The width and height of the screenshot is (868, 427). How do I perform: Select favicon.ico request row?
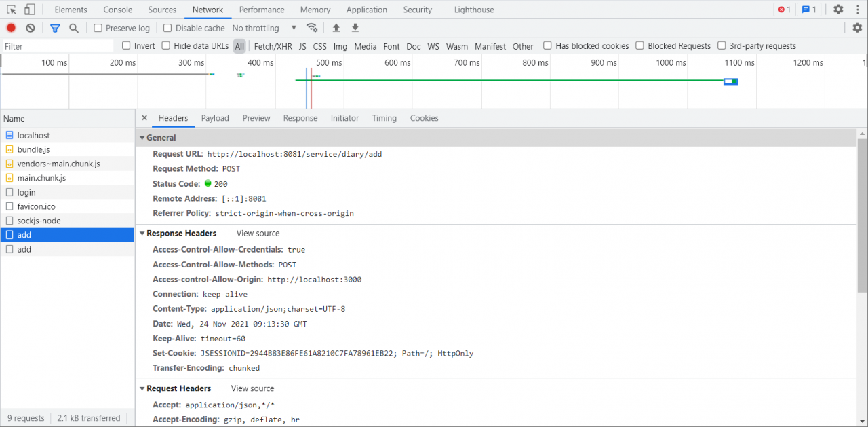coord(68,206)
